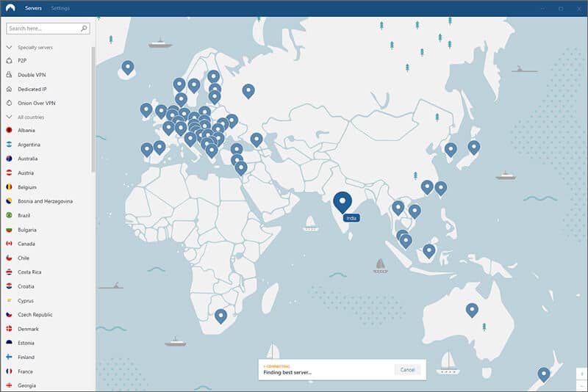Click the Bulgaria flag icon
Screen dimensions: 588x392
click(10, 230)
